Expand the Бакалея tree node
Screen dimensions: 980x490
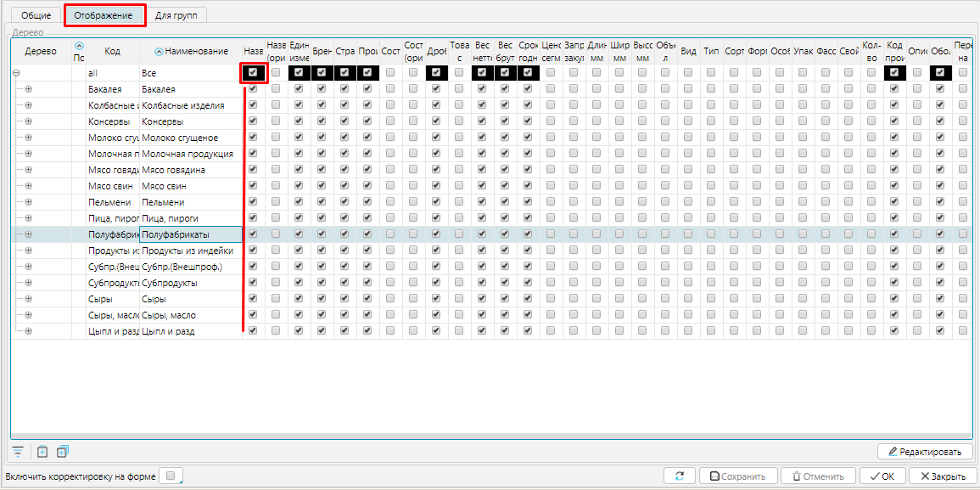coord(28,89)
